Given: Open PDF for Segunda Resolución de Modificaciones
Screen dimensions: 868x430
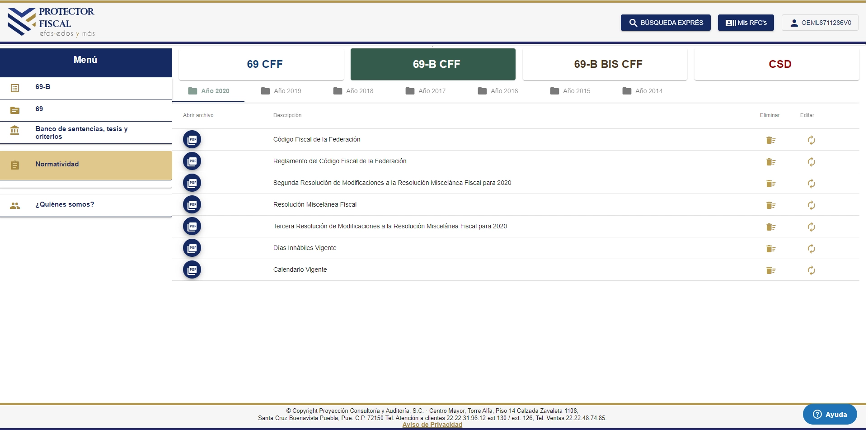Looking at the screenshot, I should point(192,183).
